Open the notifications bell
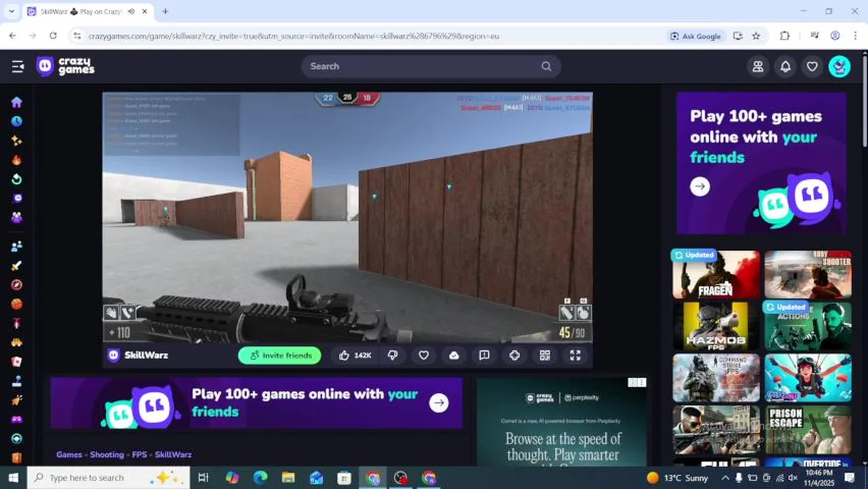The image size is (868, 489). point(785,66)
